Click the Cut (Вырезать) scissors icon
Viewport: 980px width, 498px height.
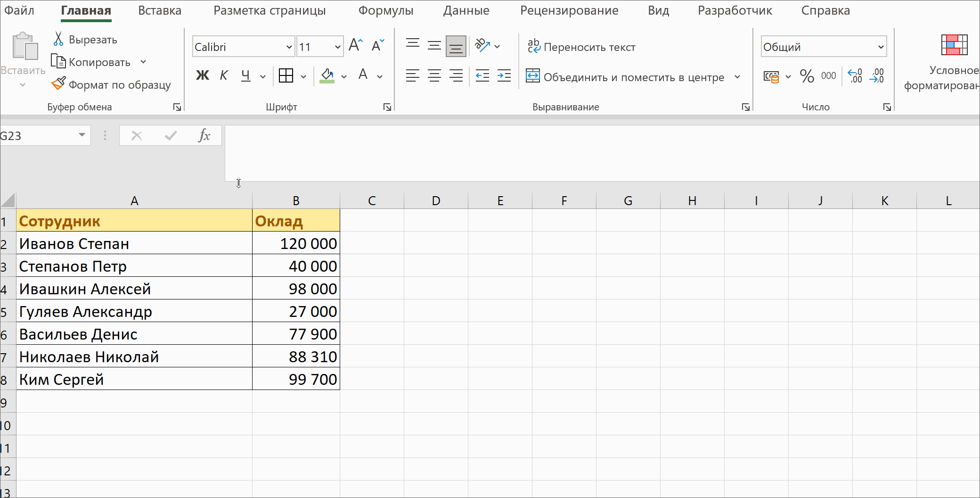coord(58,39)
